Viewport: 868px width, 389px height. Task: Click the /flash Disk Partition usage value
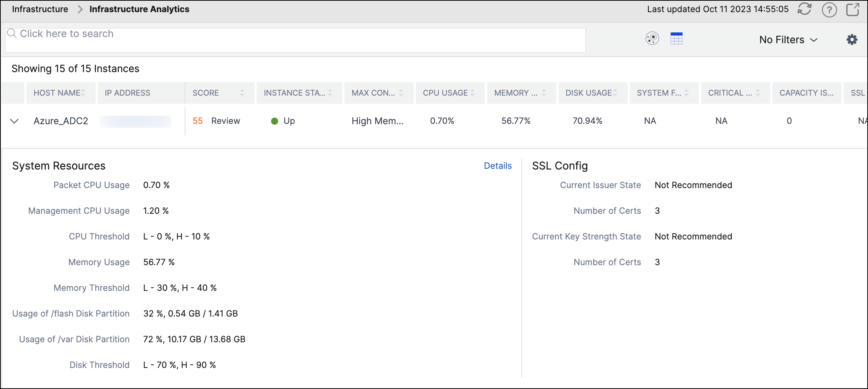(x=190, y=314)
